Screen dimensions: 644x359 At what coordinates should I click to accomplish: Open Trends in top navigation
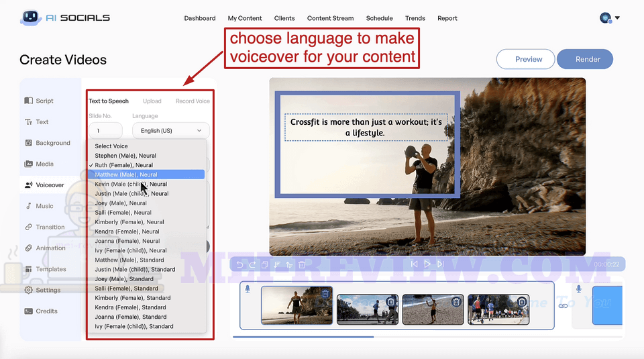point(415,18)
